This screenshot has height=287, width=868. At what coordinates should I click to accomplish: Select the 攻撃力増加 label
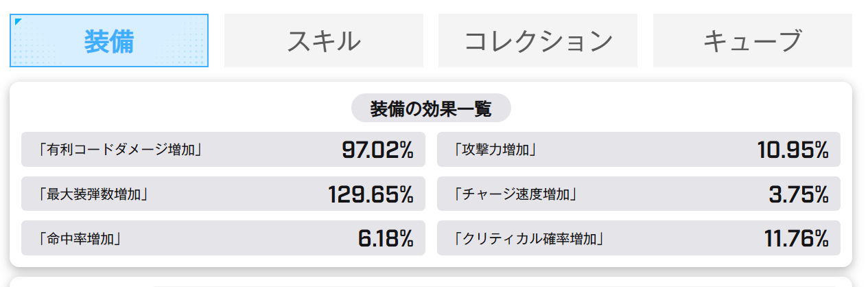495,150
